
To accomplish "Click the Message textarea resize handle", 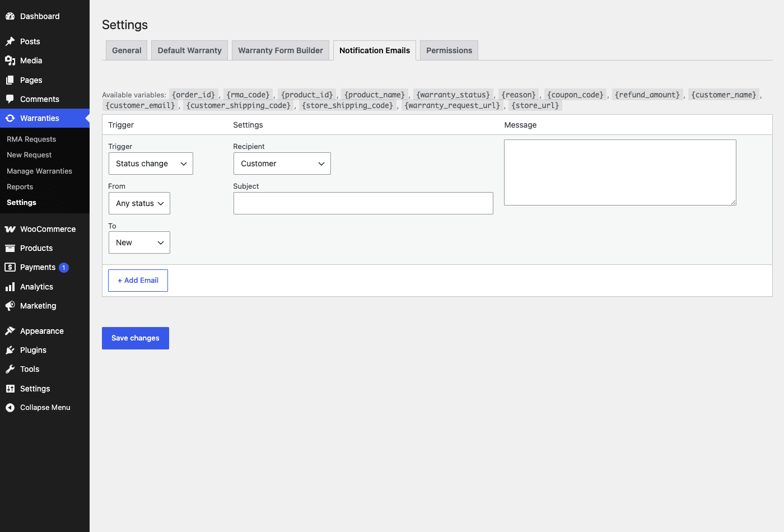I will click(733, 202).
